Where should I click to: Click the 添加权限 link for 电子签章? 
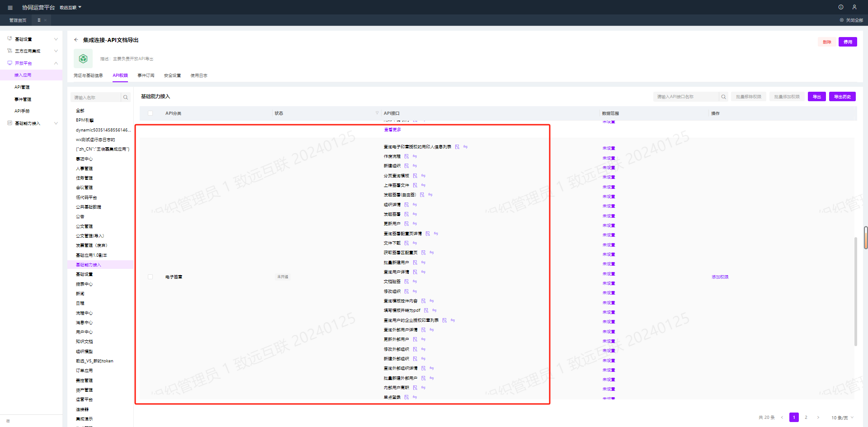(720, 277)
